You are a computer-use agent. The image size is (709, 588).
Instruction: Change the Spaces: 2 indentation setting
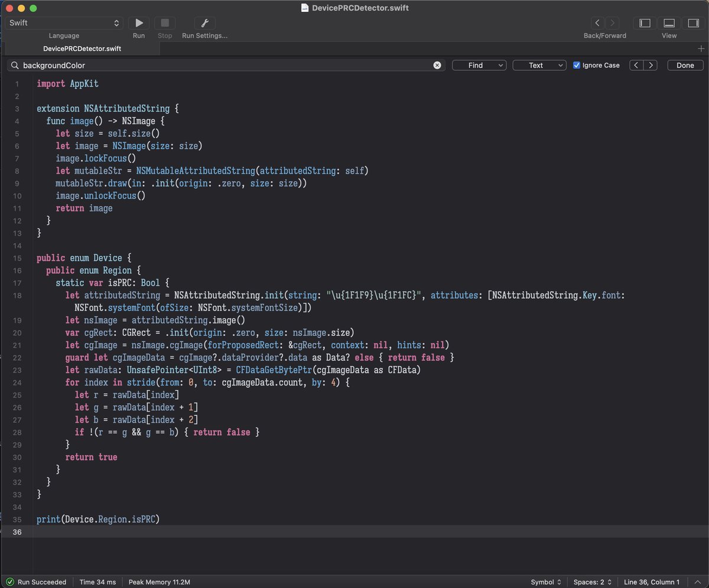click(593, 582)
